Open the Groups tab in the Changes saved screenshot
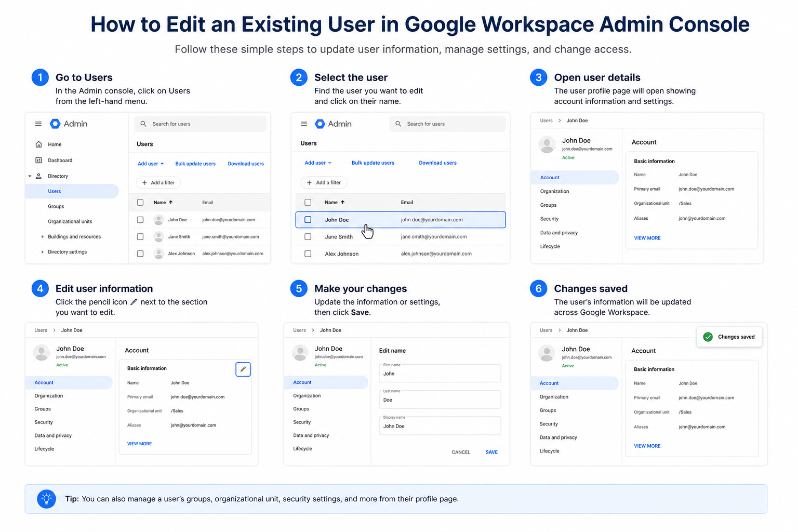The height and width of the screenshot is (532, 798). pyautogui.click(x=548, y=410)
